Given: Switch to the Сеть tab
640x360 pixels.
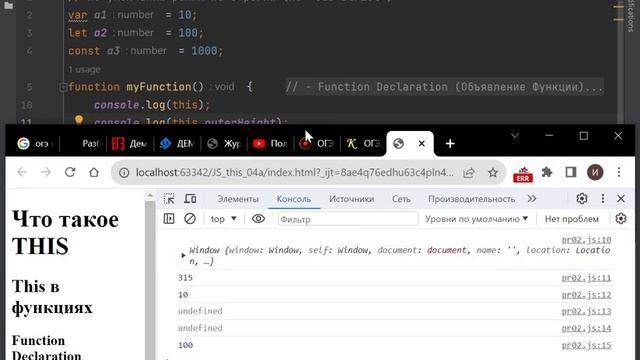Looking at the screenshot, I should click(x=401, y=199).
